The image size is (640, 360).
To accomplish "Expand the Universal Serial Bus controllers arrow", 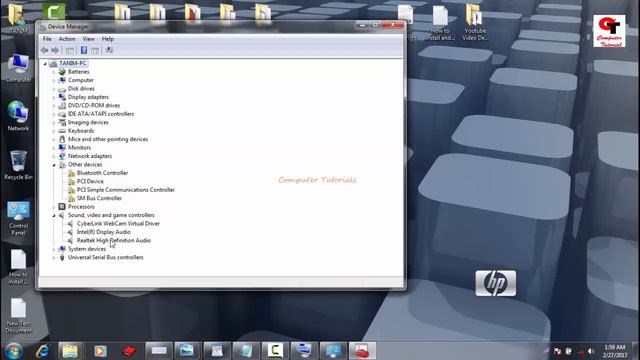I will coord(54,258).
